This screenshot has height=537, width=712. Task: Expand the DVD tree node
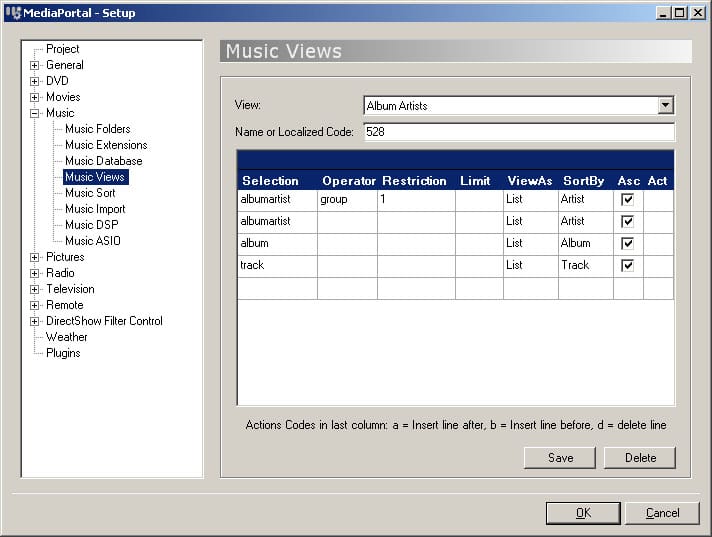tap(35, 81)
